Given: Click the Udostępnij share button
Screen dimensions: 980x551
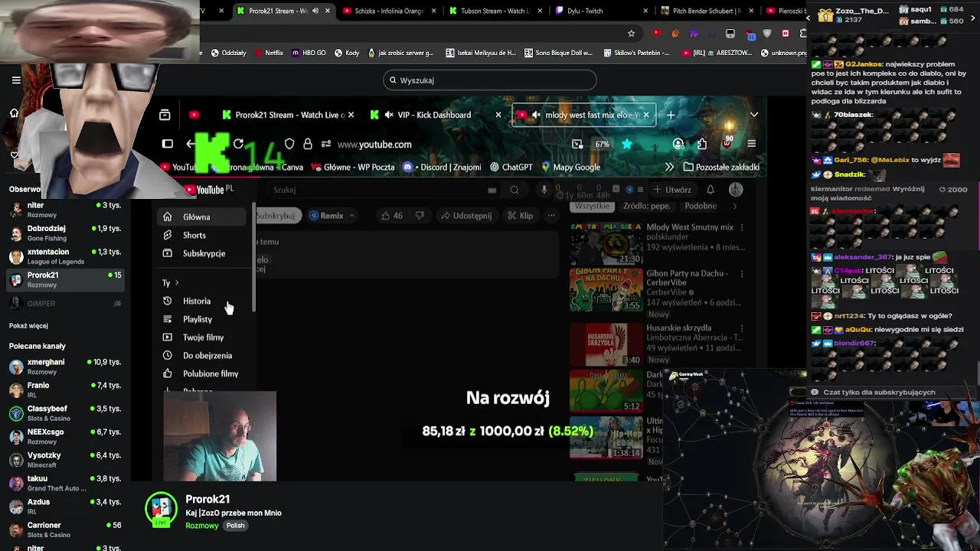Looking at the screenshot, I should point(465,216).
